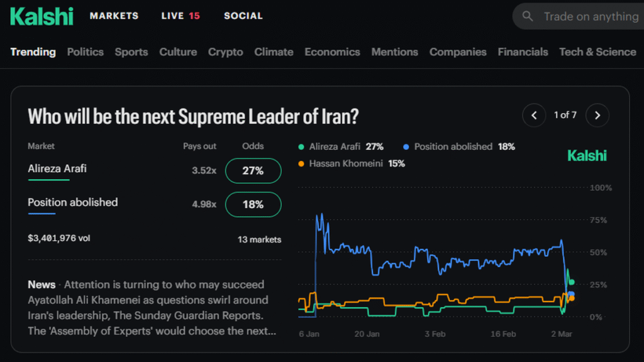
Task: Open the MARKETS menu
Action: (x=114, y=16)
